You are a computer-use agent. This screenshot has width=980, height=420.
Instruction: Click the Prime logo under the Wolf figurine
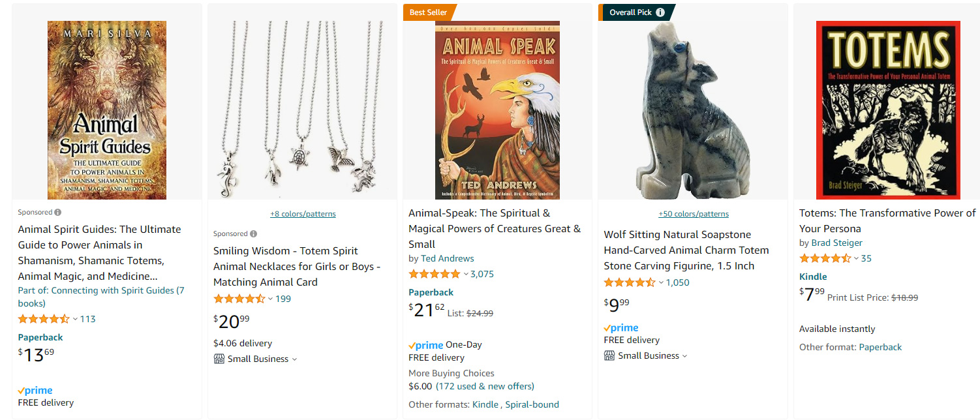tap(621, 328)
